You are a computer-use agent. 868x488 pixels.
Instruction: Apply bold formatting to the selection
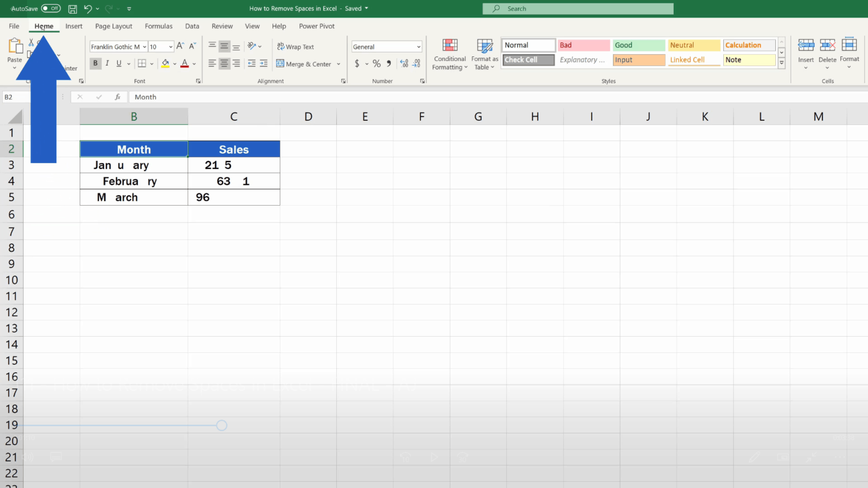95,63
